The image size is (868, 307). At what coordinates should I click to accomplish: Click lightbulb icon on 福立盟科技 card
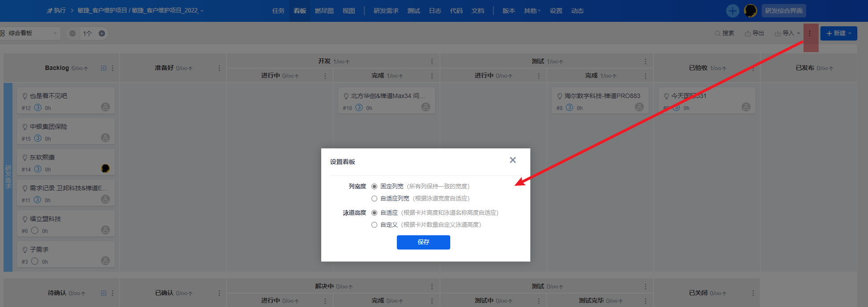(x=25, y=219)
